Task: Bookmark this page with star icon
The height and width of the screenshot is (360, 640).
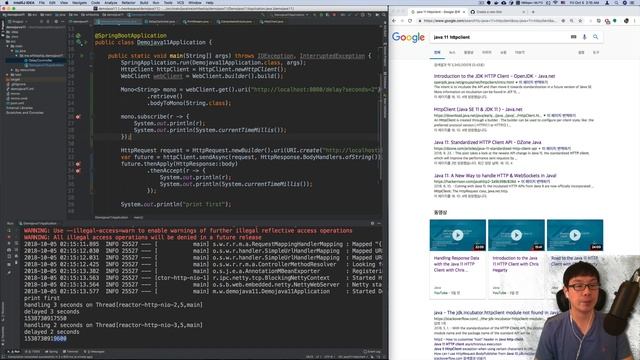Action: (580, 20)
